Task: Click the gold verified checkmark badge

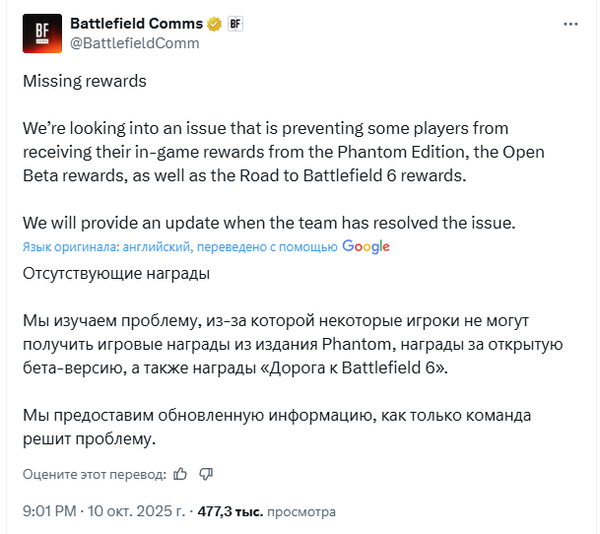Action: (x=212, y=23)
